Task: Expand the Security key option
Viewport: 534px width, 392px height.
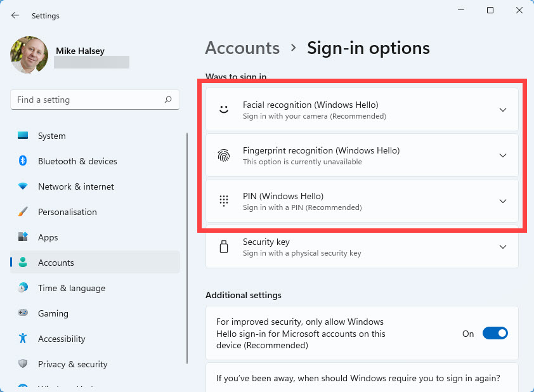Action: 503,247
